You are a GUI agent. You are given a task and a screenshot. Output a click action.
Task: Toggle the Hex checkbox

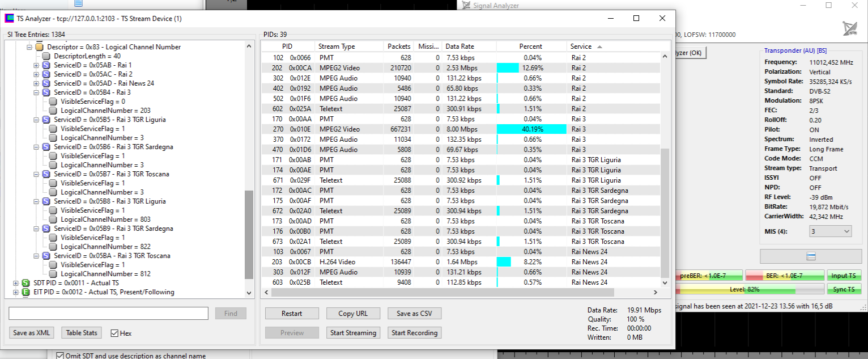tap(114, 333)
